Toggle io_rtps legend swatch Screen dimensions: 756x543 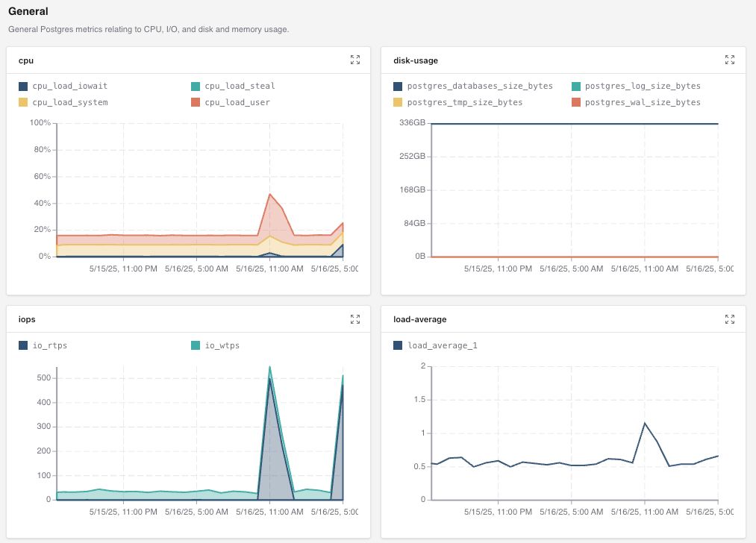[x=23, y=345]
